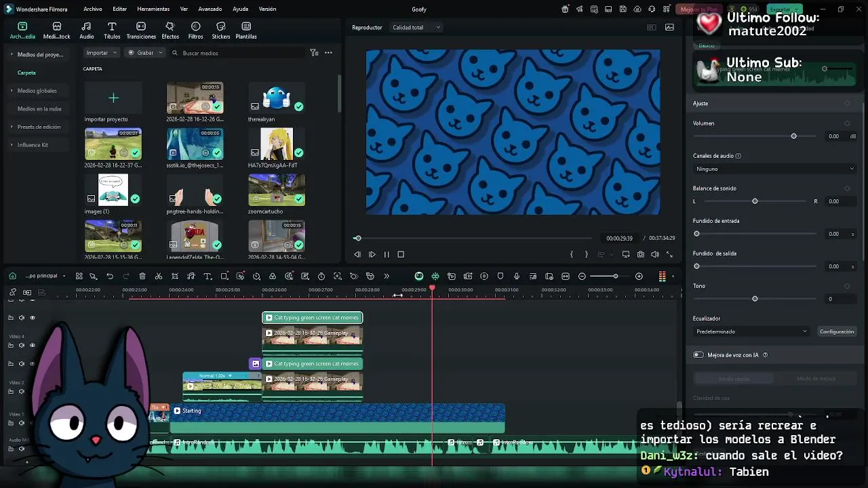Toggle visibility eye of Video 4 track
868x488 pixels.
point(32,345)
